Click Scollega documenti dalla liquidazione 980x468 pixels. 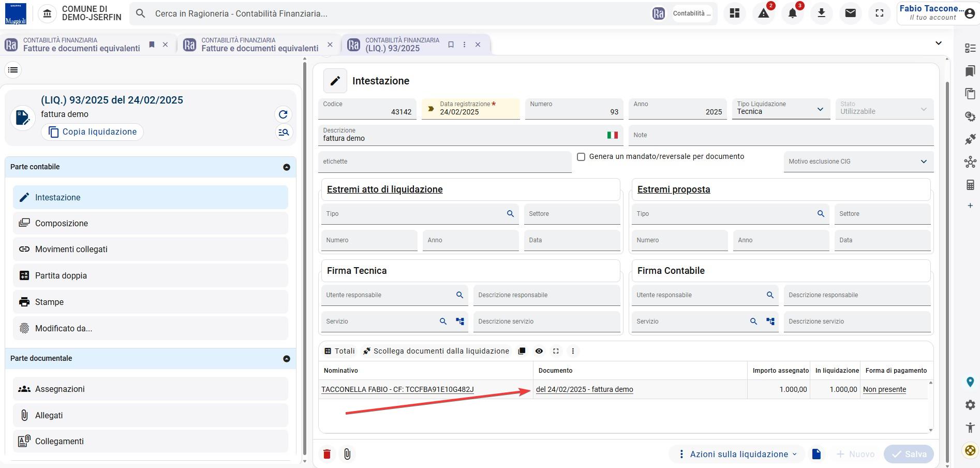tap(436, 351)
